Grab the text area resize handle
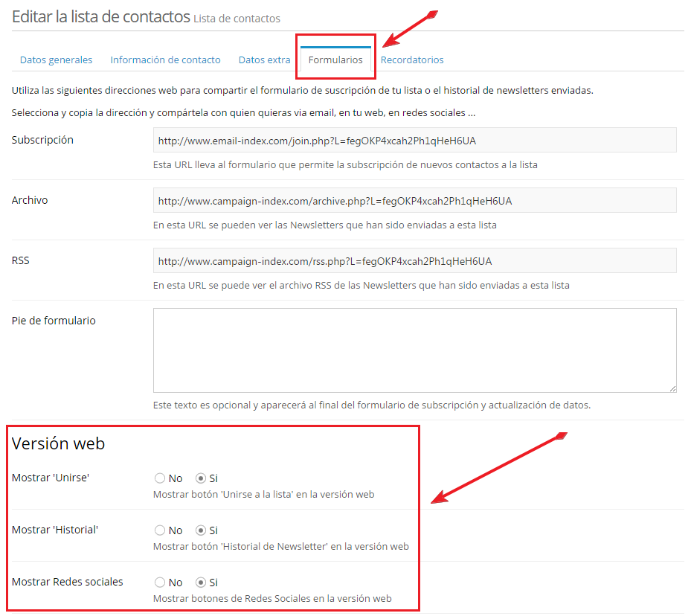Viewport: 691px width, 616px height. click(x=672, y=388)
